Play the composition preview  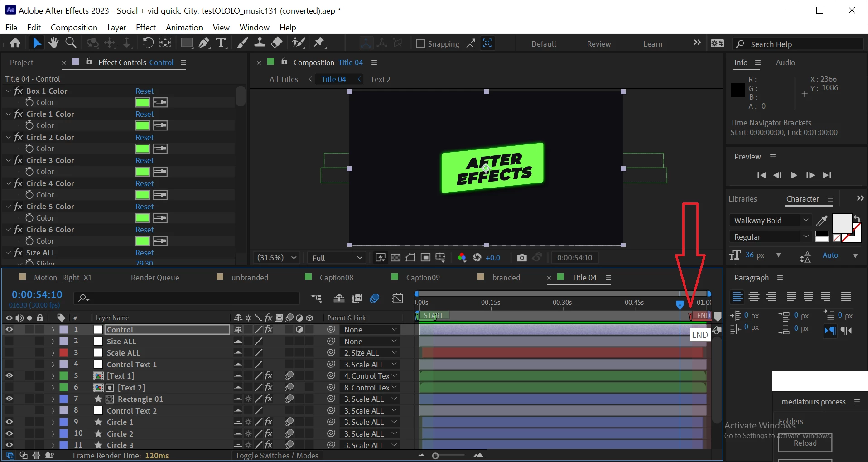(x=794, y=175)
